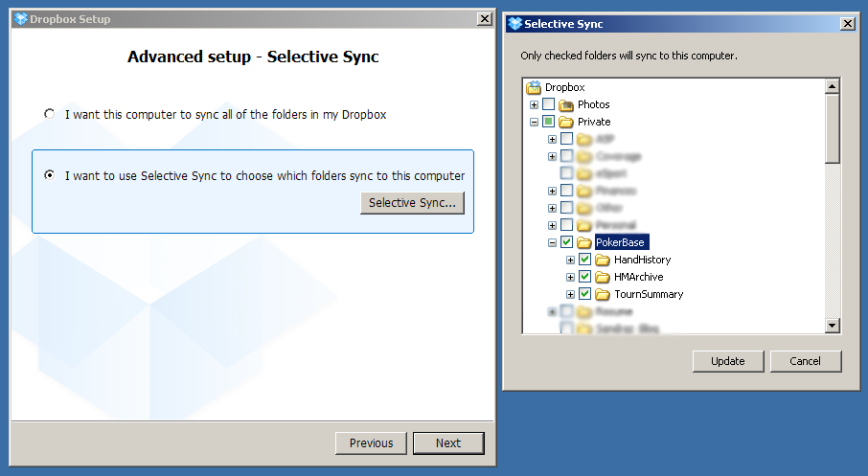Collapse the PokerBase folder node
Viewport: 868px width, 476px height.
(x=552, y=242)
